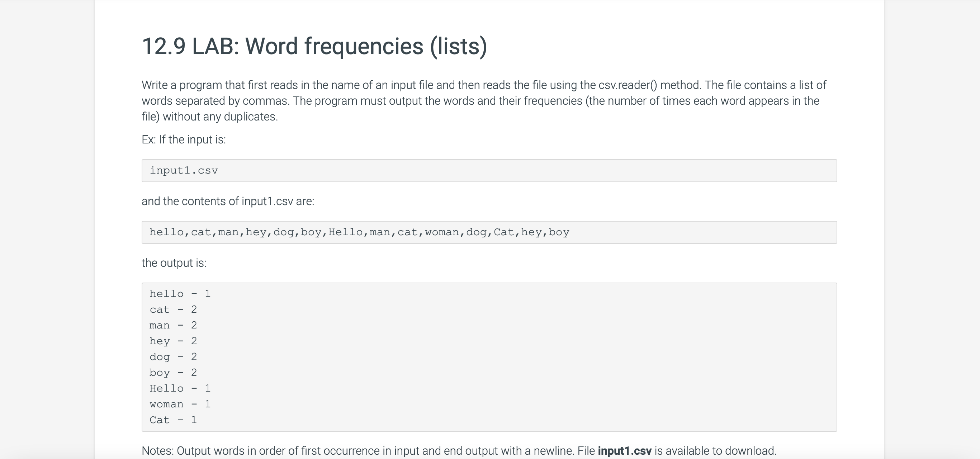Click the 'Cat - 1' output line
Image resolution: width=980 pixels, height=459 pixels.
pos(173,420)
